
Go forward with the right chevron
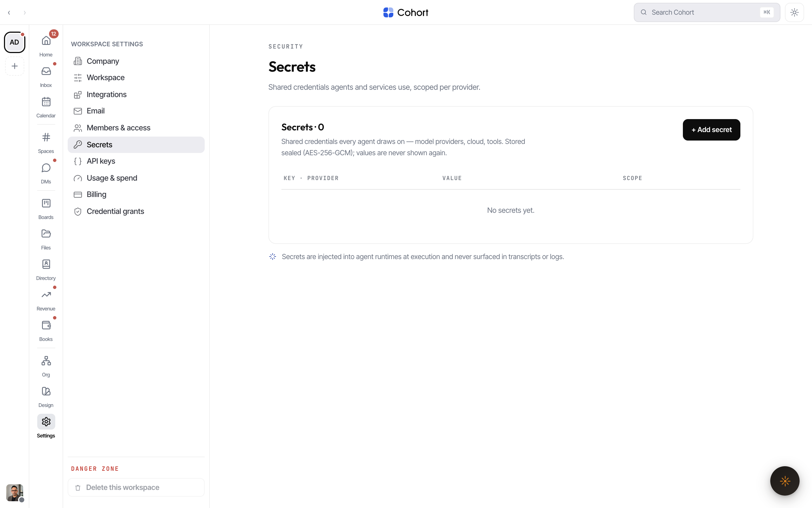[x=25, y=13]
